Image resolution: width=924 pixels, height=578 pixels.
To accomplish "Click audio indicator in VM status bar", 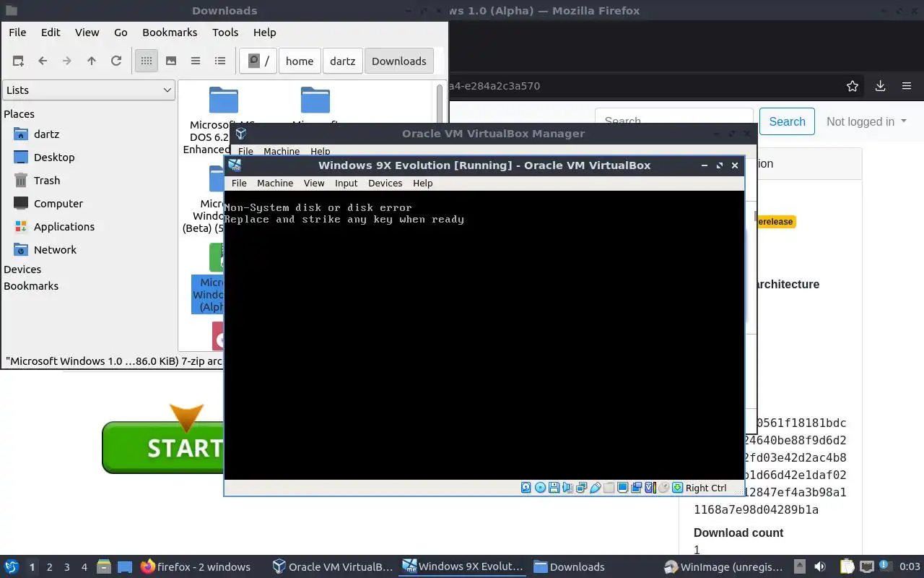I will click(567, 488).
